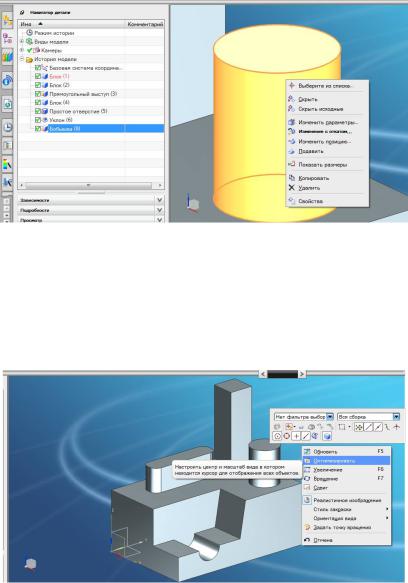Click the horizontal scrollbar right arrow
This screenshot has height=583, width=408.
[x=160, y=185]
